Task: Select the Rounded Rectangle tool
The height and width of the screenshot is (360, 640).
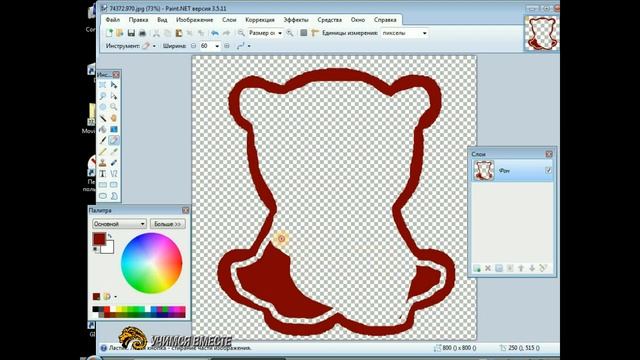Action: click(114, 184)
